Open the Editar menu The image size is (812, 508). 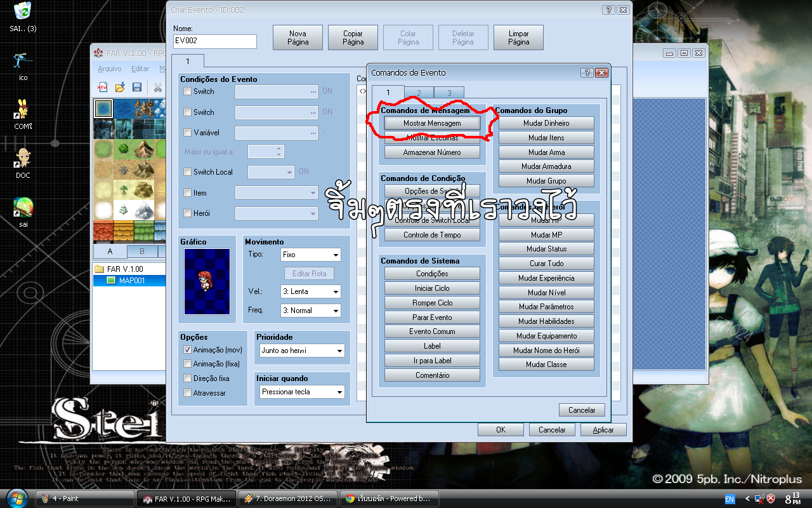(140, 69)
